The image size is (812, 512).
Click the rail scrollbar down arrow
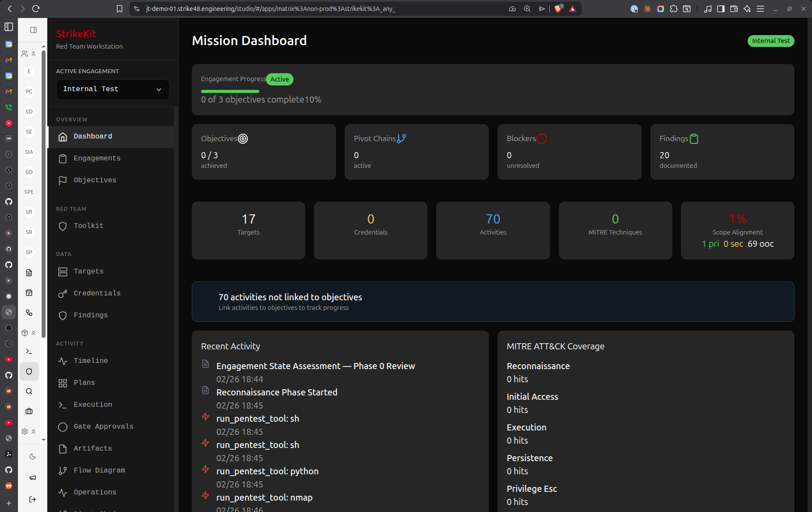43,440
